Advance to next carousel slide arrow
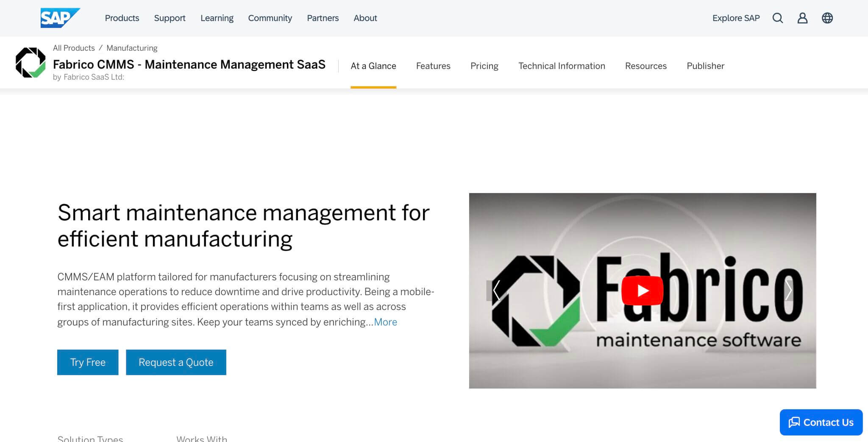868x442 pixels. click(788, 291)
